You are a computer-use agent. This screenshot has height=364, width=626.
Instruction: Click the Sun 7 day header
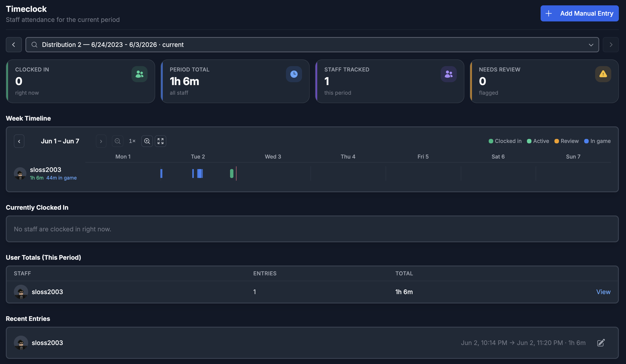point(573,157)
